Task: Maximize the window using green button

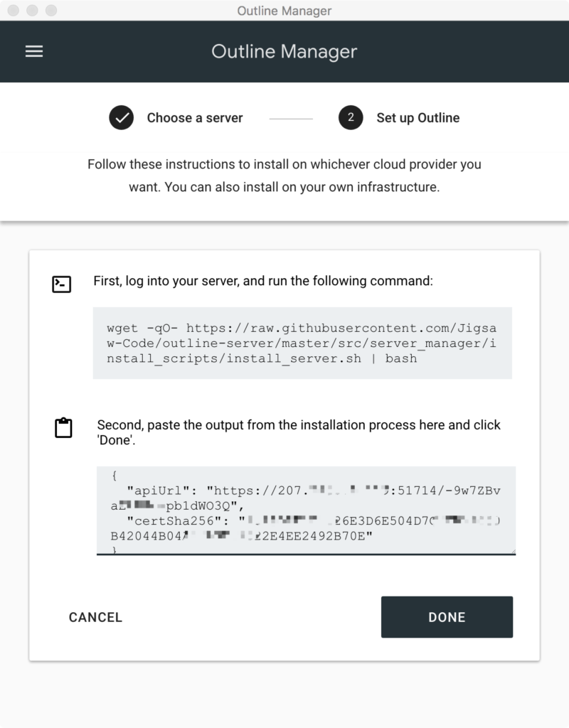Action: 51,11
